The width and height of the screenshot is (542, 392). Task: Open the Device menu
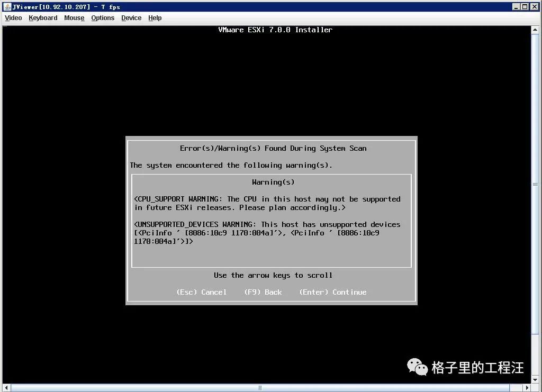(x=131, y=18)
